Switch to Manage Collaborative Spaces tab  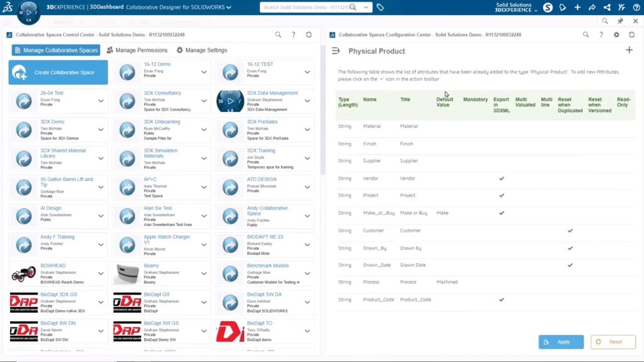[x=56, y=50]
